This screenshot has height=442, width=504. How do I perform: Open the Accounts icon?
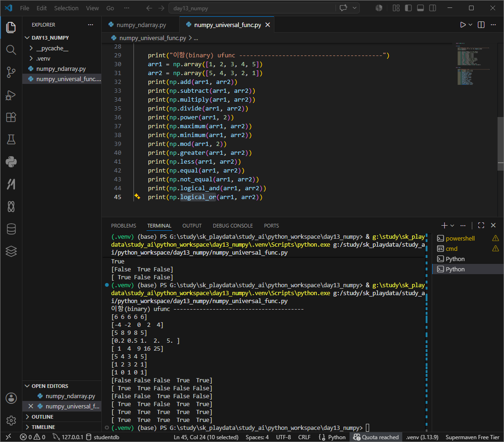point(11,398)
